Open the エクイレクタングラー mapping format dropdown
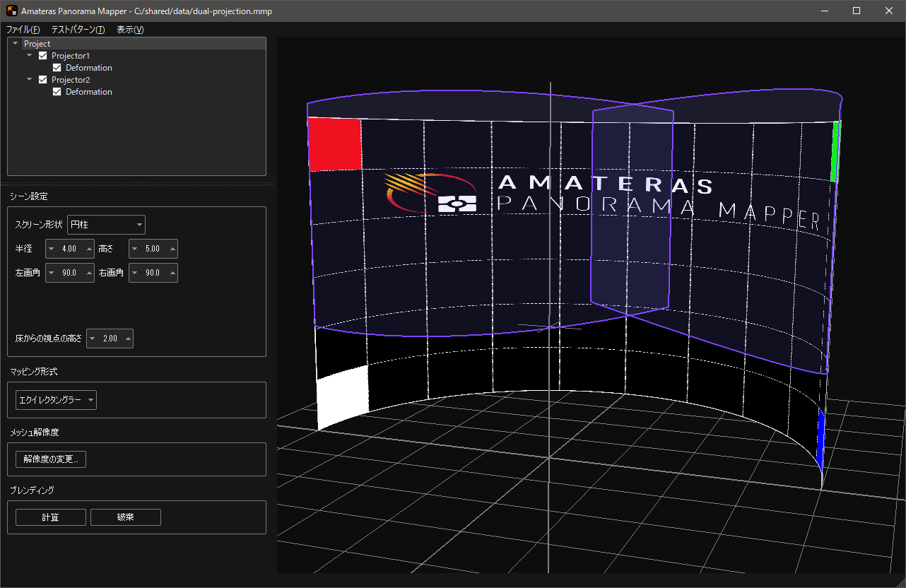Viewport: 906px width, 588px height. coord(56,400)
